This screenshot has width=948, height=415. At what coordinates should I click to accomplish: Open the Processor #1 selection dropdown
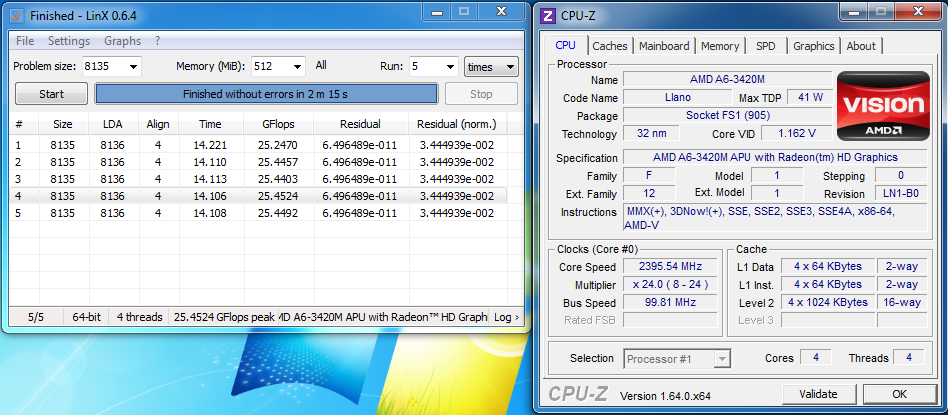[677, 359]
